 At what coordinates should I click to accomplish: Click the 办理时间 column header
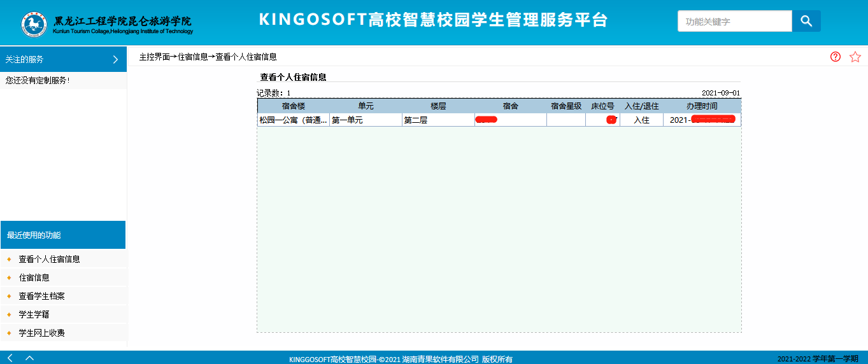pos(702,106)
